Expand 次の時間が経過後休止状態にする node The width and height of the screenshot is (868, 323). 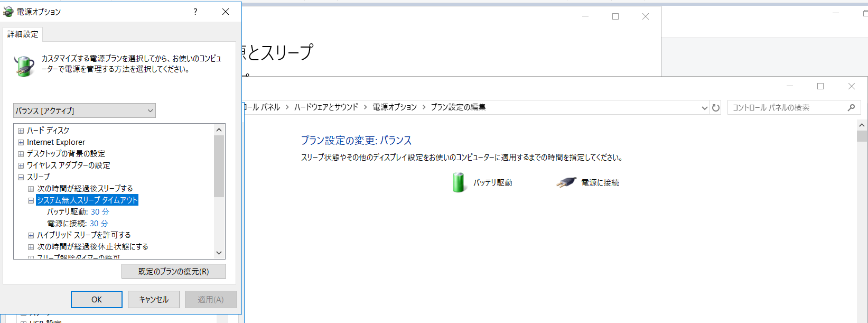(x=31, y=247)
